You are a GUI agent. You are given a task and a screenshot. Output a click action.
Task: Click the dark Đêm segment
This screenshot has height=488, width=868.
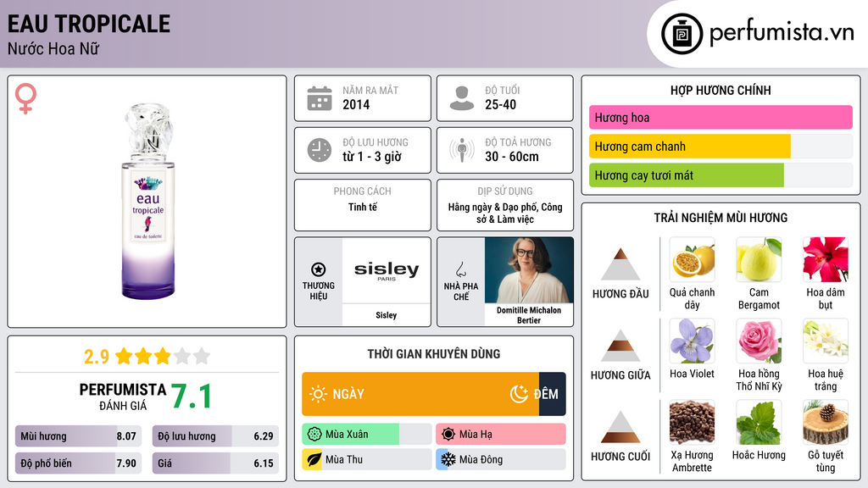[553, 394]
